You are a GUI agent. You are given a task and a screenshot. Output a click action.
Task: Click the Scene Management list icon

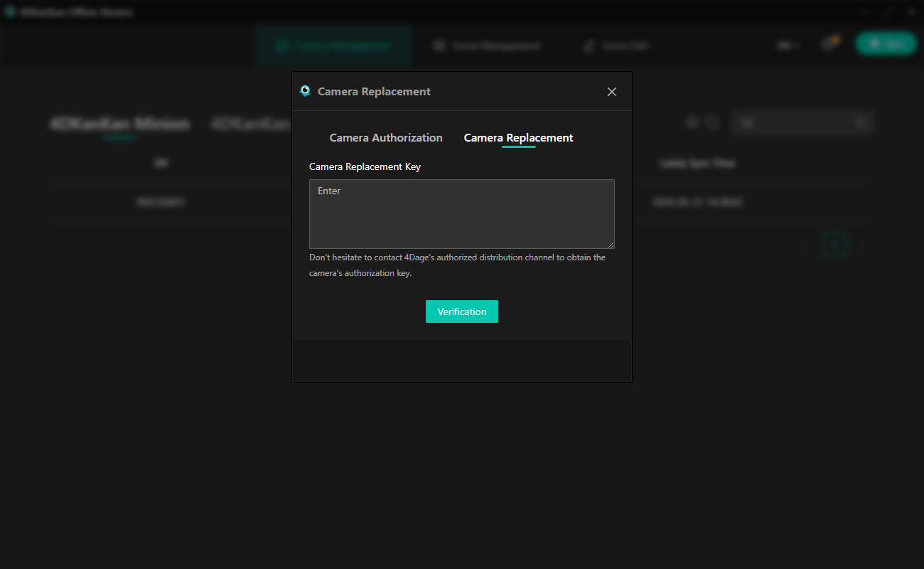[x=439, y=46]
